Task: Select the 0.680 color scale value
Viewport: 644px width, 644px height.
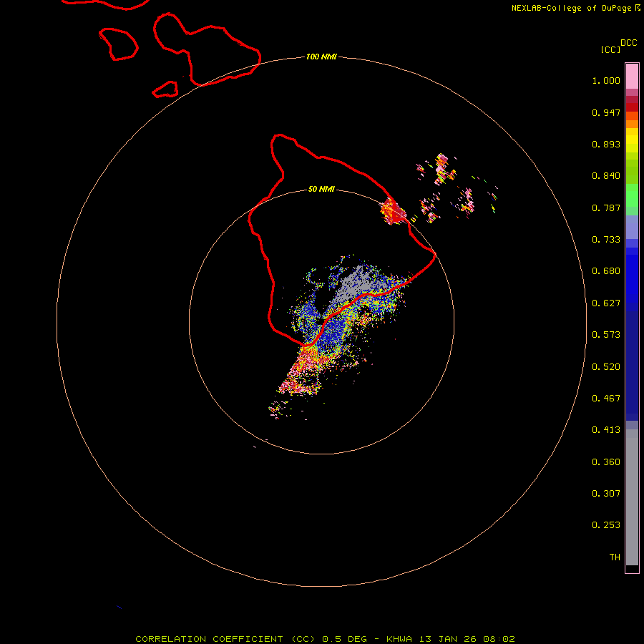Action: point(606,271)
